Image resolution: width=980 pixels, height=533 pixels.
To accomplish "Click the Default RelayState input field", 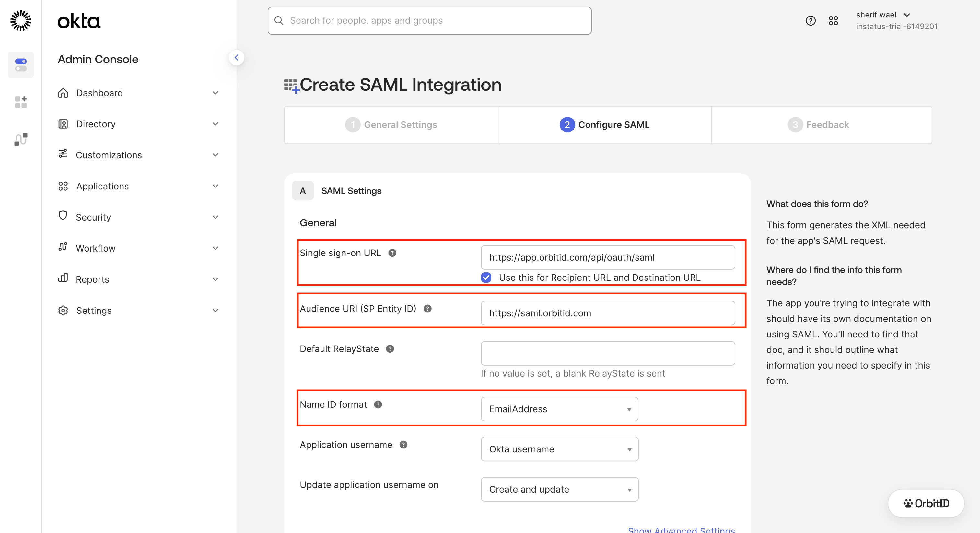I will point(608,353).
